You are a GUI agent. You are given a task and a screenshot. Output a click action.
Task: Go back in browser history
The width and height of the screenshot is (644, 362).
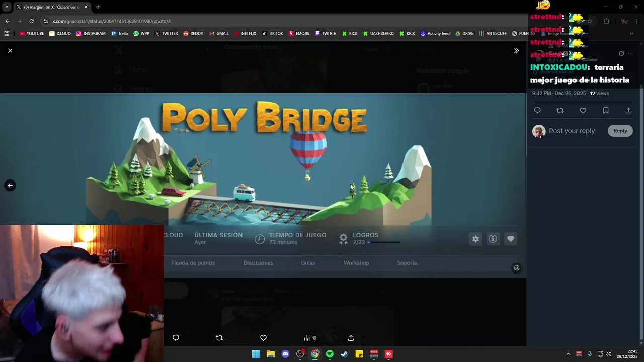[7, 21]
